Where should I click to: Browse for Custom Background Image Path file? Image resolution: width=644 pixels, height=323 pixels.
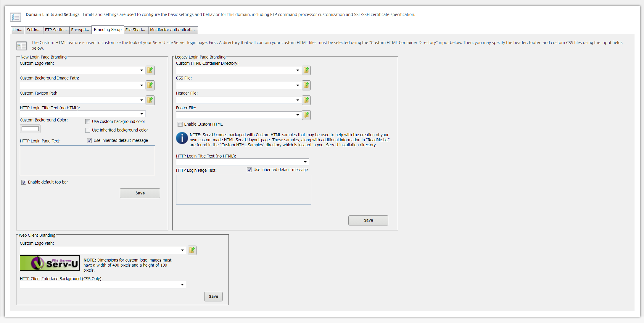click(x=150, y=85)
